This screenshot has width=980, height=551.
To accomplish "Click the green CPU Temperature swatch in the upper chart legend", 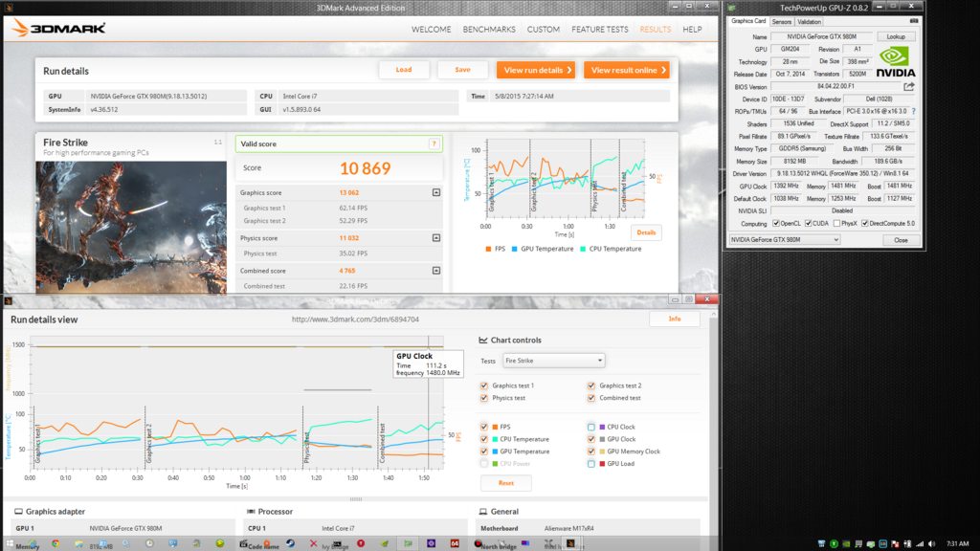I will click(x=583, y=249).
